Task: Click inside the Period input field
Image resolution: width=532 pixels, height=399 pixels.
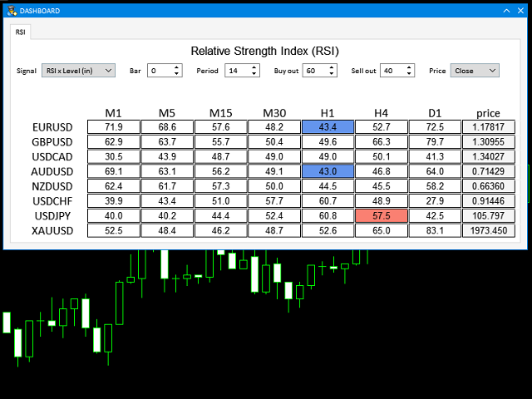Action: click(x=236, y=71)
